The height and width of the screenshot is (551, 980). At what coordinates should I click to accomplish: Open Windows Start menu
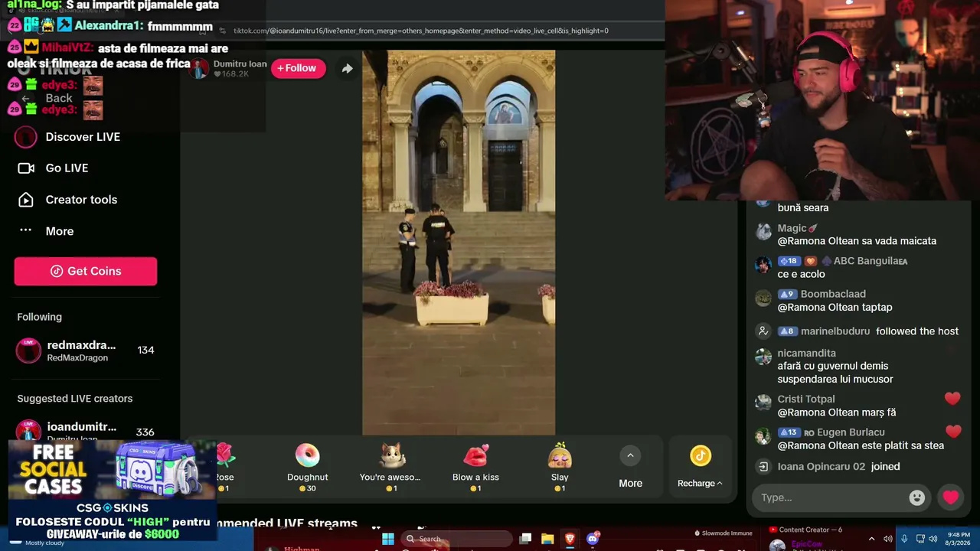387,539
